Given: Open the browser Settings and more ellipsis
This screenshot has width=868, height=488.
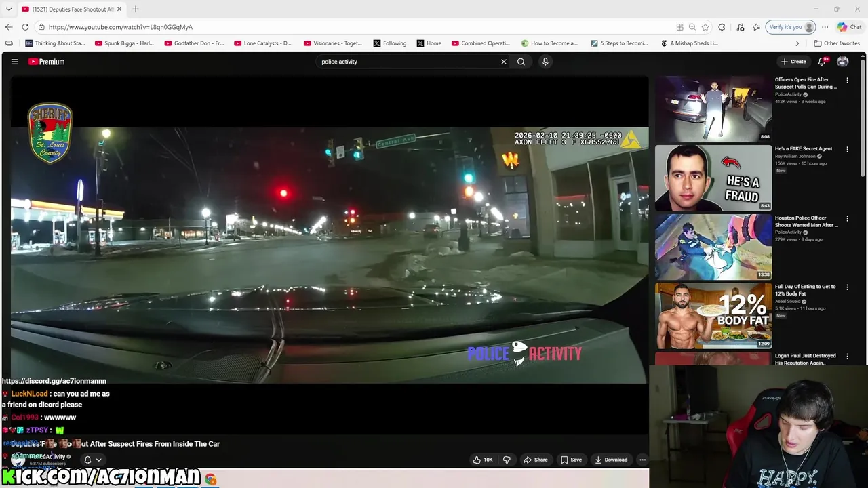Looking at the screenshot, I should pyautogui.click(x=825, y=27).
